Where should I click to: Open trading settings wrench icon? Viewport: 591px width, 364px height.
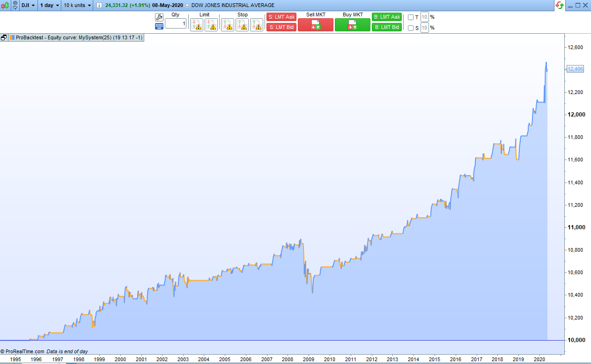coord(159,17)
